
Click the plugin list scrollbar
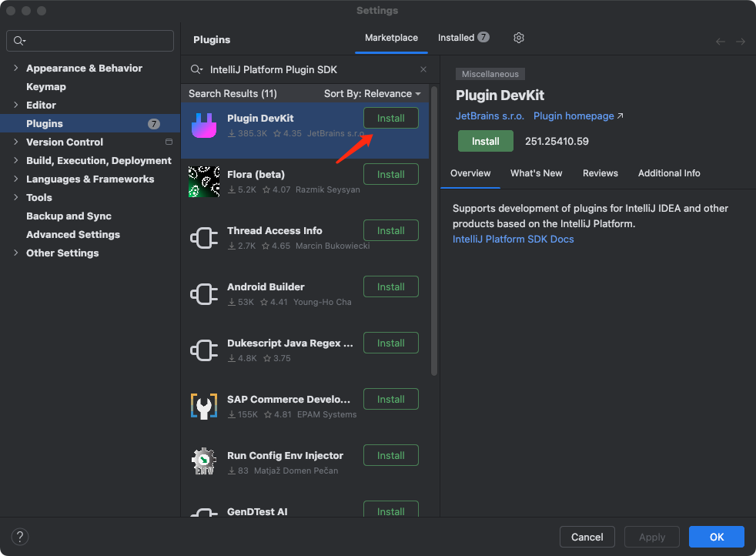(434, 231)
